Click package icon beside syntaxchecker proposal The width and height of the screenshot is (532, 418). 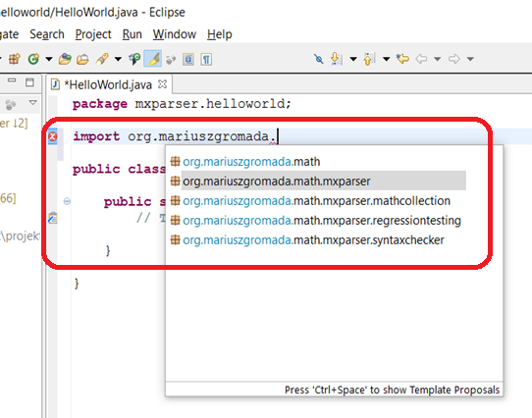(175, 239)
